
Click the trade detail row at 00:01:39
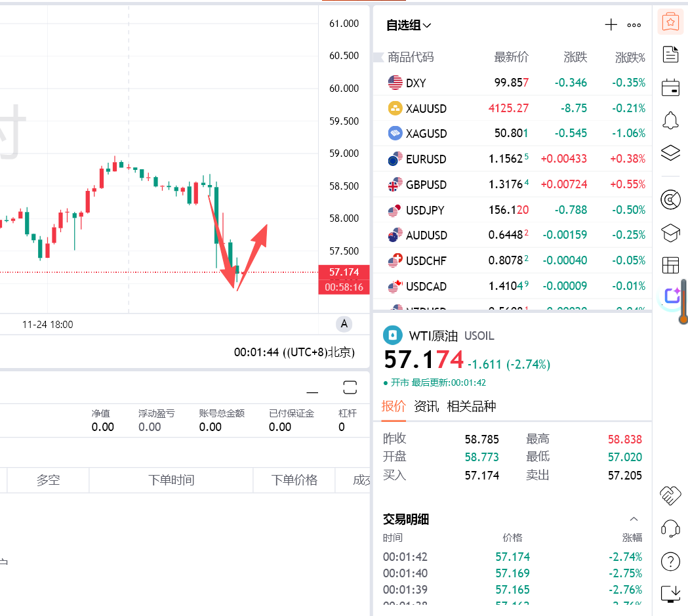pyautogui.click(x=512, y=589)
